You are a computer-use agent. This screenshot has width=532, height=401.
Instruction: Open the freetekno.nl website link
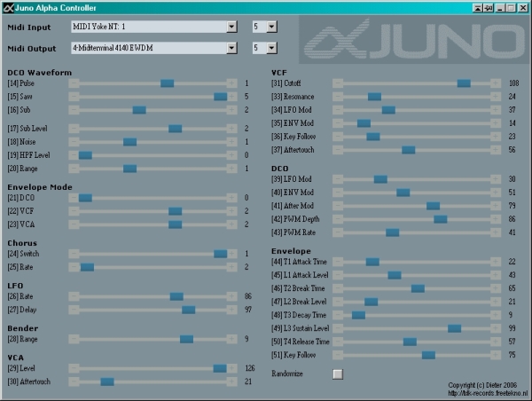coord(488,393)
